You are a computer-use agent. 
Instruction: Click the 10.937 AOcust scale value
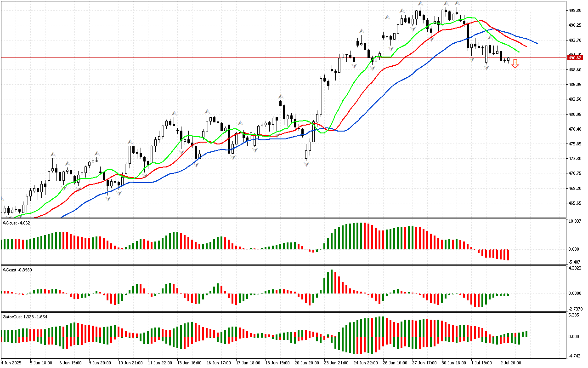pos(575,222)
